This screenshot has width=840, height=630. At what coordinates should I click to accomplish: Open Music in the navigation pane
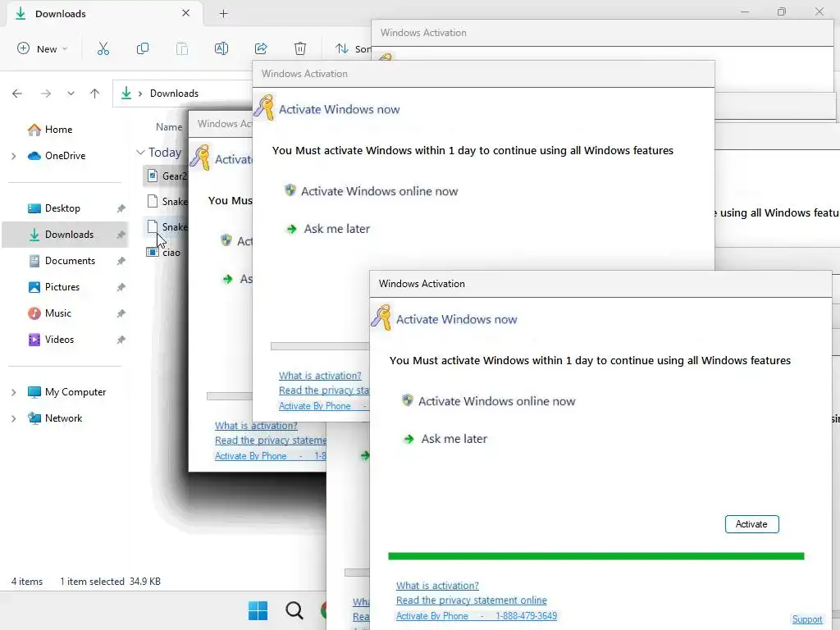(x=58, y=313)
